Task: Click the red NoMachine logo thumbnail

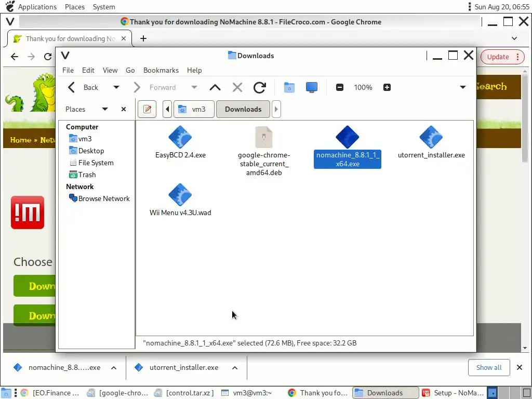Action: point(28,212)
